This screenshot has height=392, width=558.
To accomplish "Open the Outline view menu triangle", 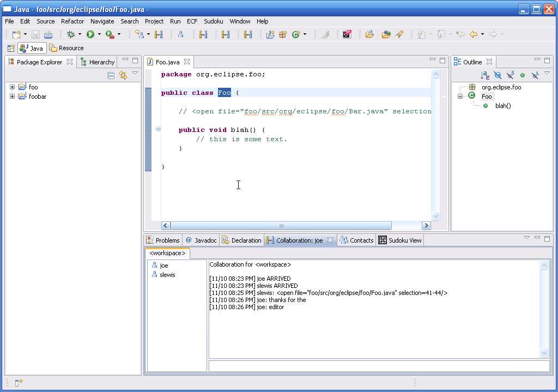I will coord(547,73).
